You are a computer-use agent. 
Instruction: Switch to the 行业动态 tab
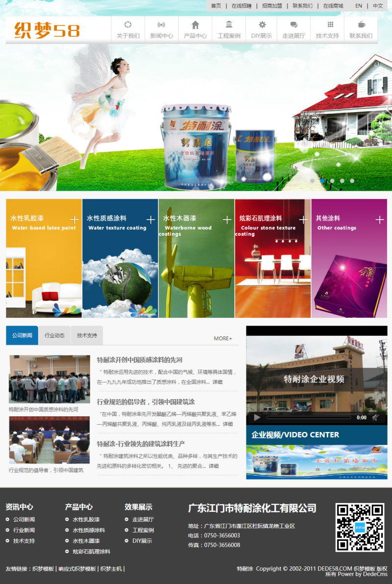[54, 335]
